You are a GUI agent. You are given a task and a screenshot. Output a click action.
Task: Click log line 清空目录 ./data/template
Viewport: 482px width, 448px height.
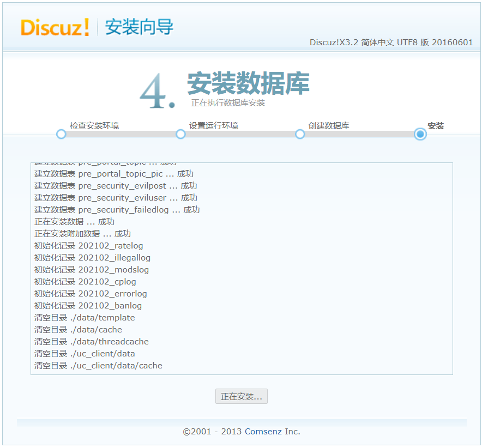click(85, 318)
